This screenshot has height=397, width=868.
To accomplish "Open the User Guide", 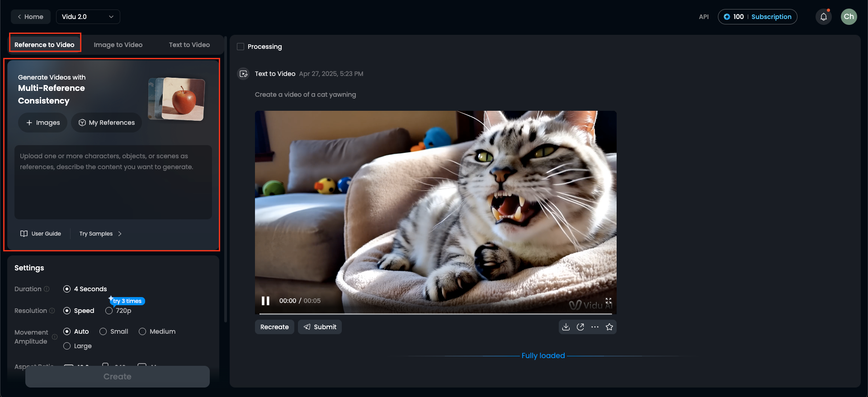I will point(41,234).
